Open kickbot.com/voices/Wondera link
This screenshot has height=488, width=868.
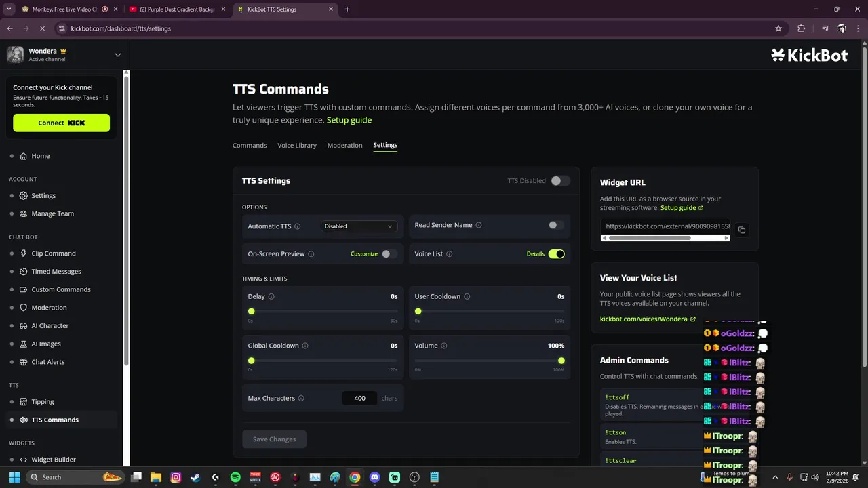coord(648,319)
